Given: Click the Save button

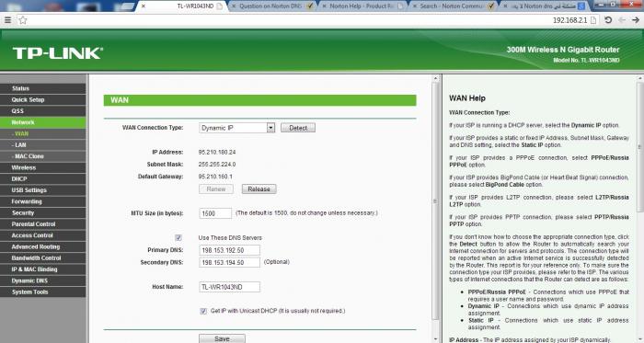Looking at the screenshot, I should pyautogui.click(x=222, y=338).
